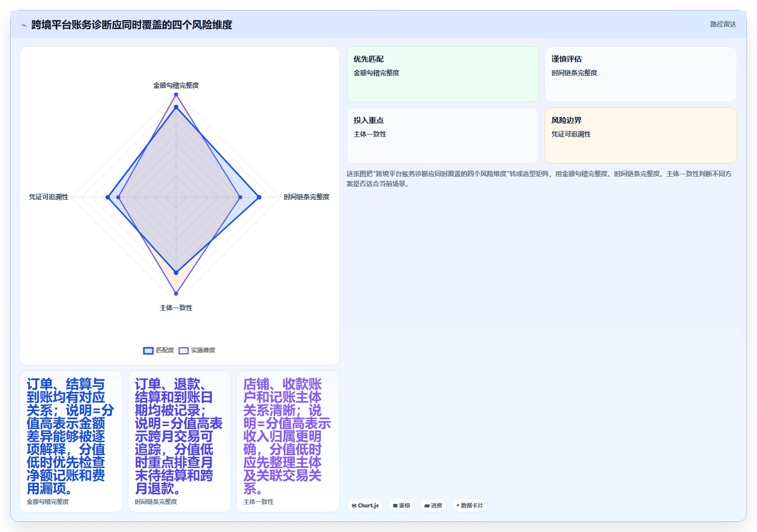The image size is (757, 532).
Task: Click the page title 跨境平台账务诊断应同时覆盖的四个风险维度
Action: point(132,25)
